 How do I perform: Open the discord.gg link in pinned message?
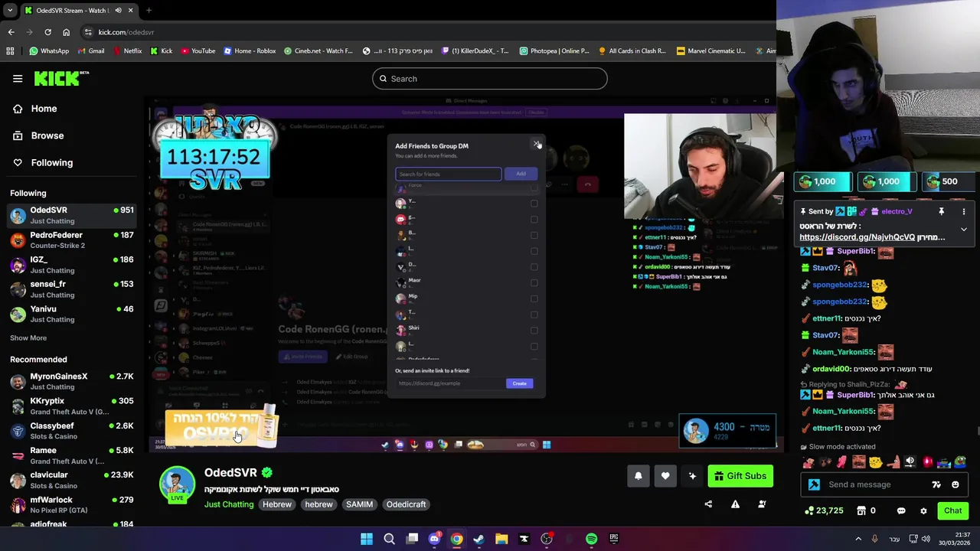(x=857, y=237)
